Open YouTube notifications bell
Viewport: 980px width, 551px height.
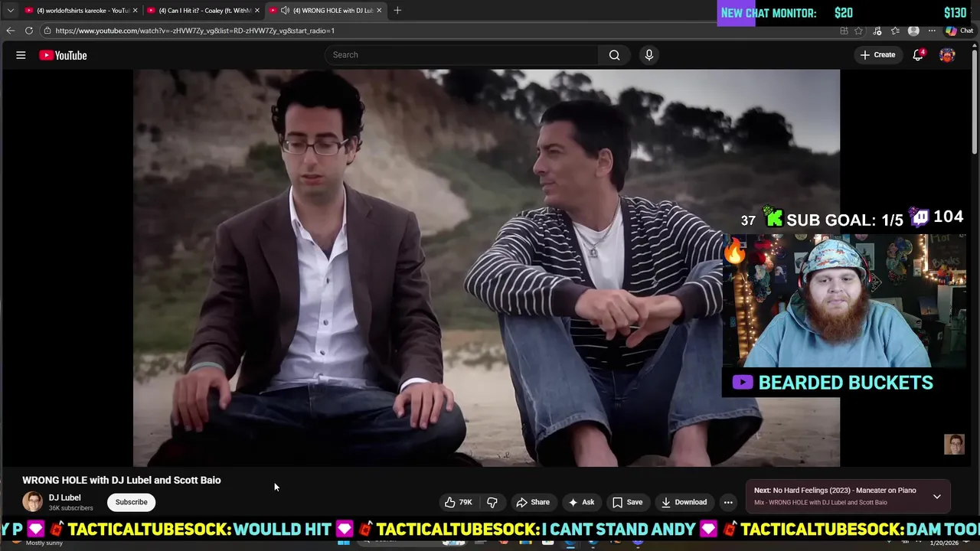(x=918, y=55)
